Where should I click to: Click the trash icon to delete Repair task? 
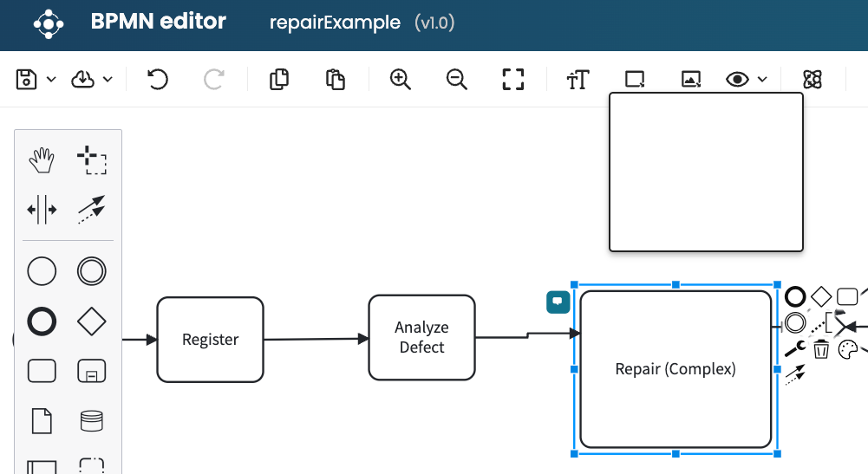click(821, 349)
